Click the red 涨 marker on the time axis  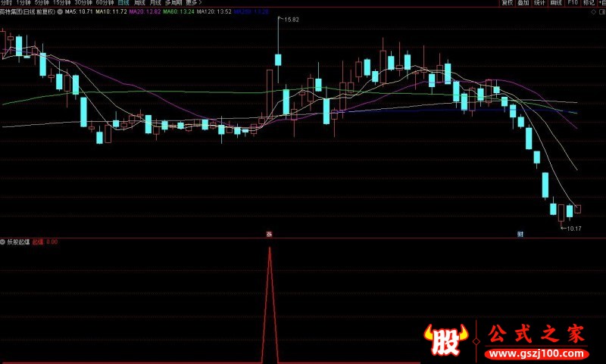[269, 235]
